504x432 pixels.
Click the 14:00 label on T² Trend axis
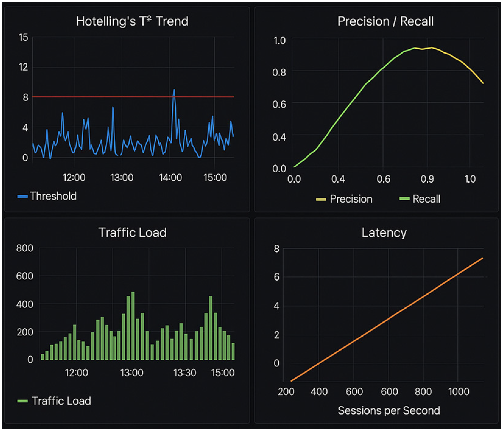point(170,178)
